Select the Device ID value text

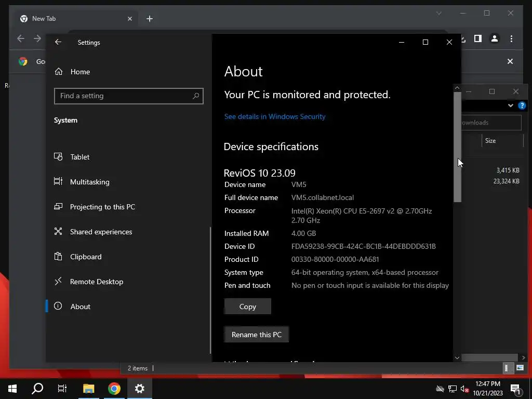click(363, 246)
